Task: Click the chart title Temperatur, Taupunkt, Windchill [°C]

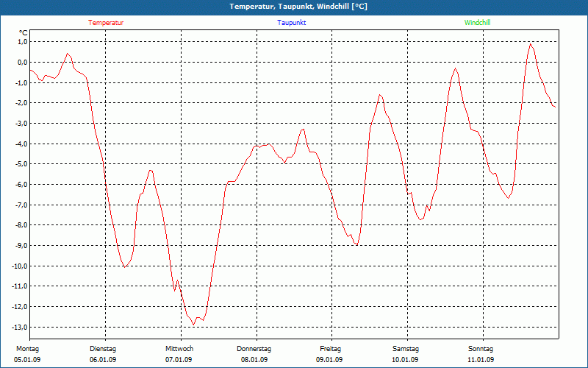Action: pyautogui.click(x=298, y=7)
